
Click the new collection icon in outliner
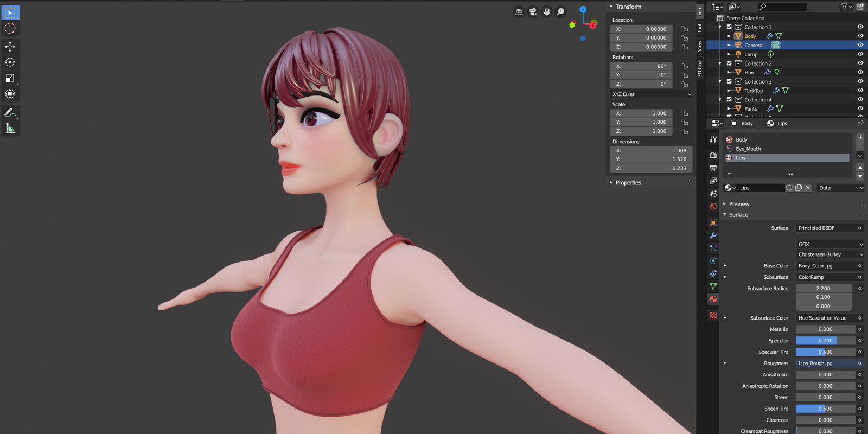(860, 7)
